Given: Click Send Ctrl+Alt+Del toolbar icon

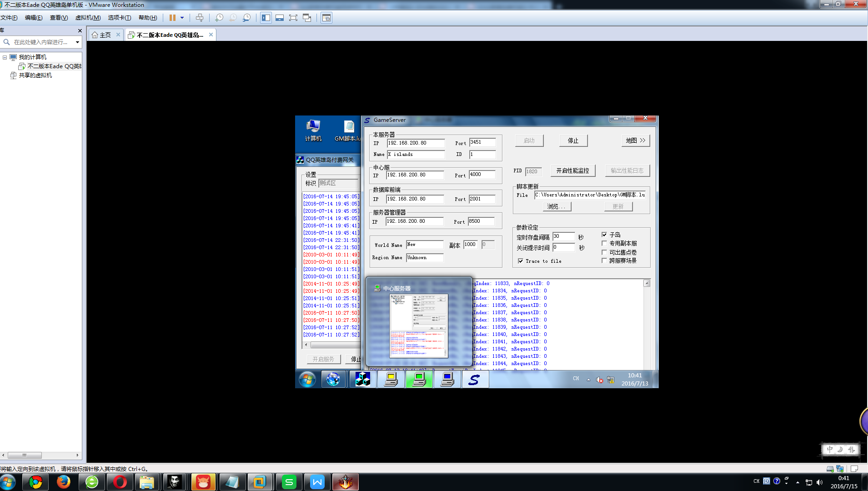Looking at the screenshot, I should (200, 18).
